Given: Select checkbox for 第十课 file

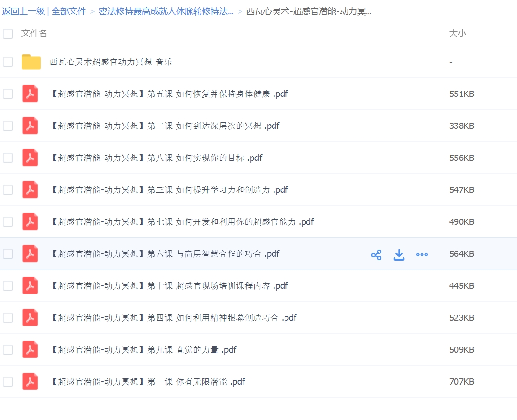Looking at the screenshot, I should tap(8, 286).
